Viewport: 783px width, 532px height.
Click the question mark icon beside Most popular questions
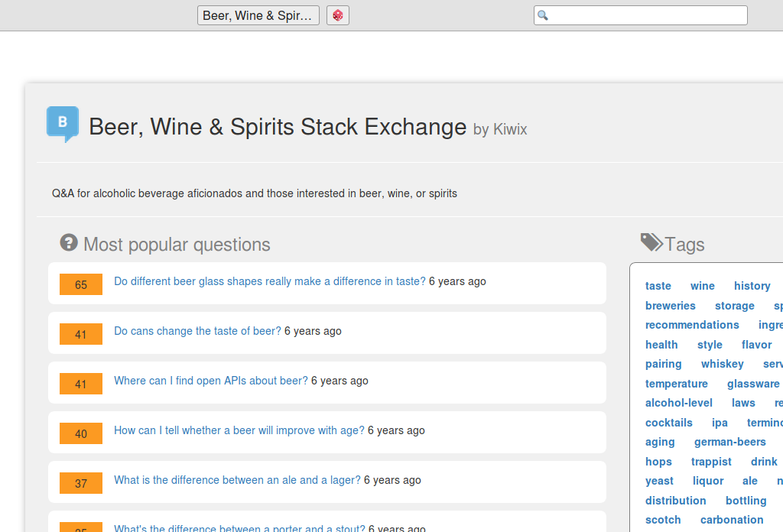click(69, 243)
